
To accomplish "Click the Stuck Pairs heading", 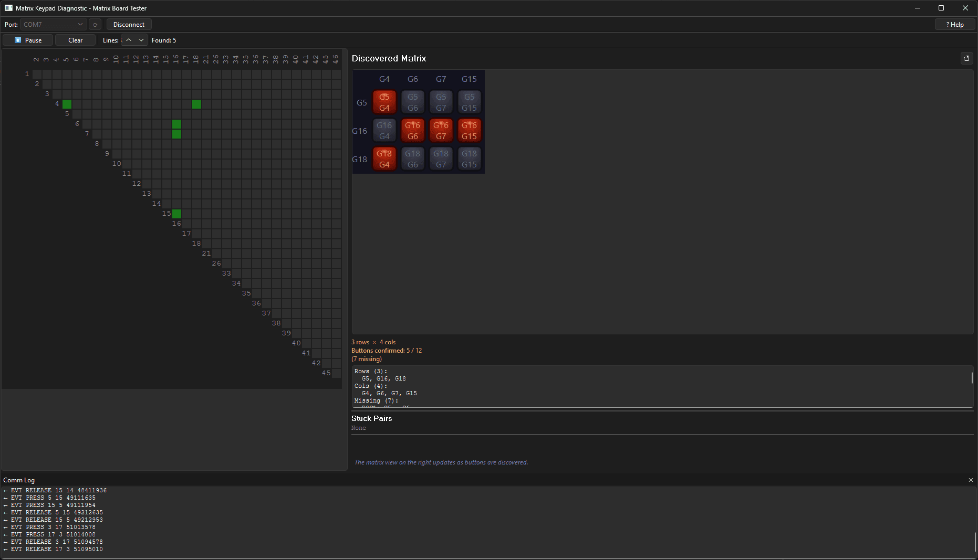I will tap(372, 418).
